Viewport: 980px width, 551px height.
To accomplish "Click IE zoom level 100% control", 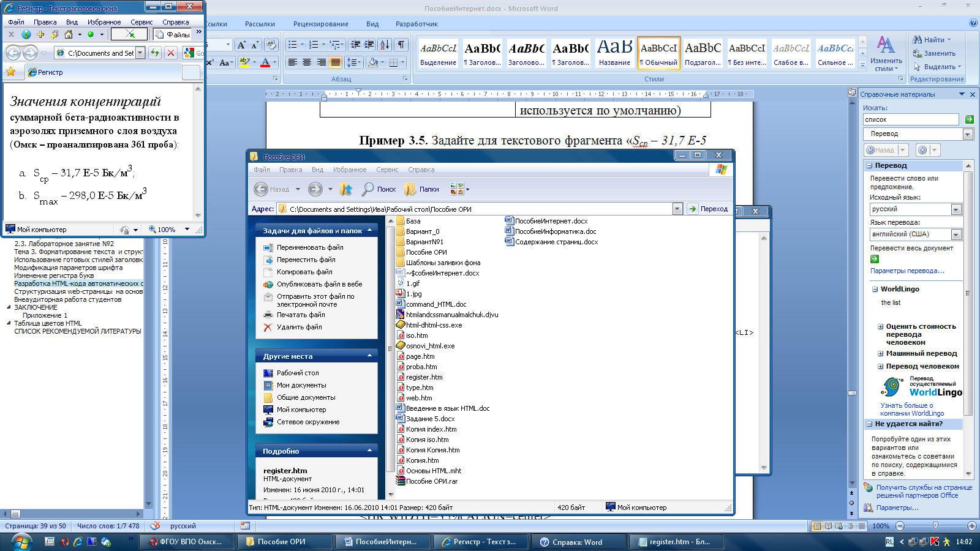I will pyautogui.click(x=168, y=230).
